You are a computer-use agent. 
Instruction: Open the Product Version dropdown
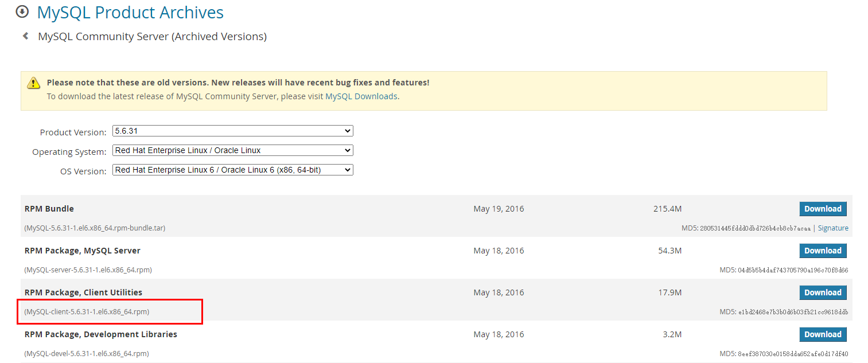(232, 131)
